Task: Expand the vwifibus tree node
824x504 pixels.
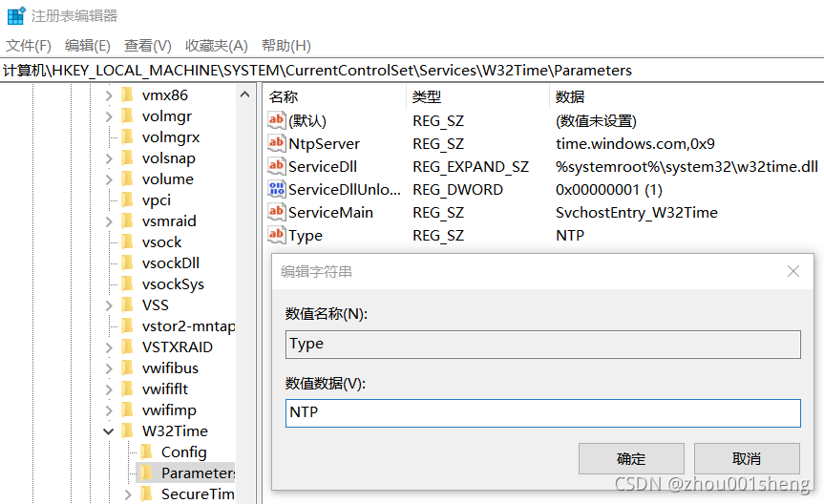Action: click(108, 369)
